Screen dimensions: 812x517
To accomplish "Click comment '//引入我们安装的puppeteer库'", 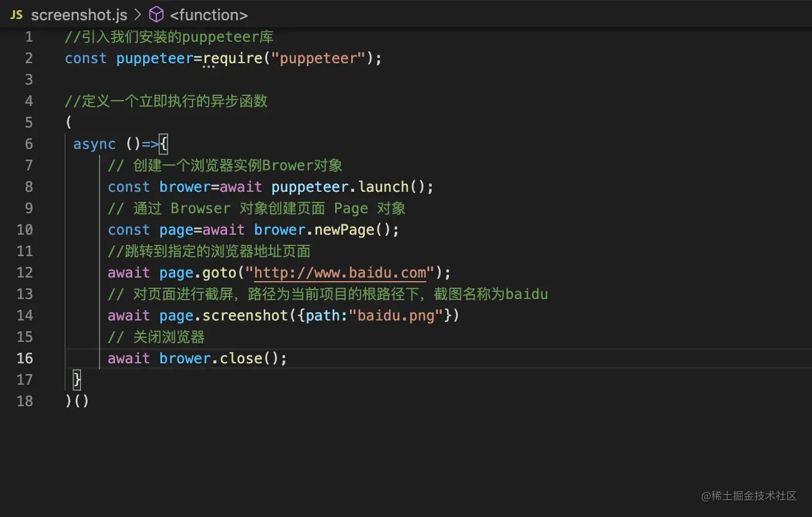I will click(169, 37).
